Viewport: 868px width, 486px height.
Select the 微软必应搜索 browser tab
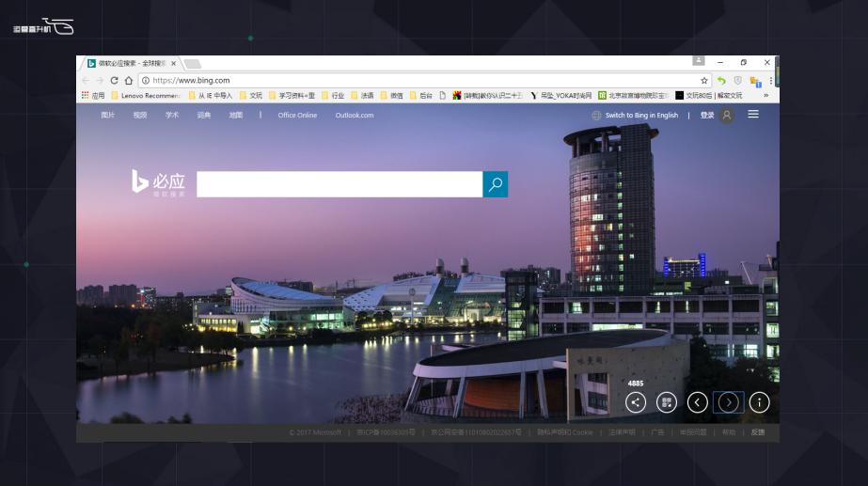tap(132, 64)
